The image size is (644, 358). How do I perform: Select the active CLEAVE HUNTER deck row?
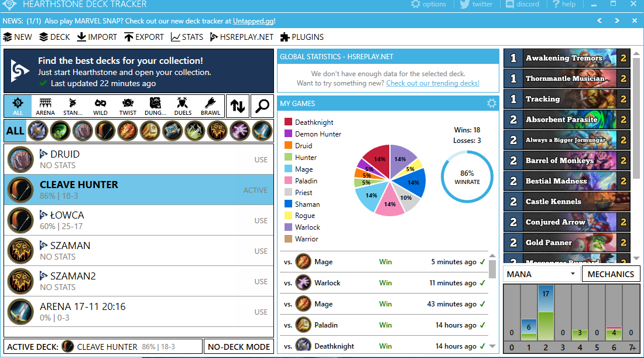pyautogui.click(x=139, y=190)
